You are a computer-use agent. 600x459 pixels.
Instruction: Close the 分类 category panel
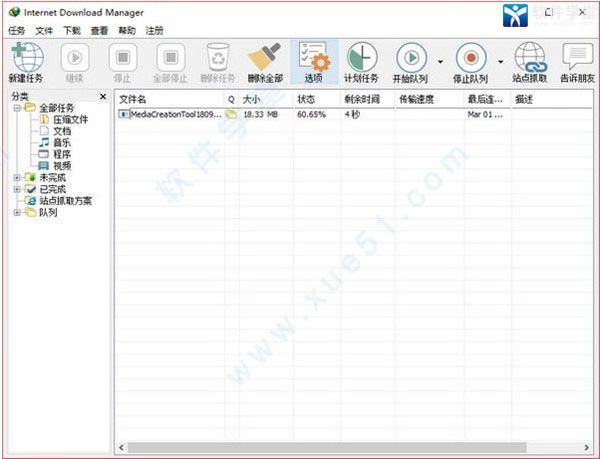coord(103,96)
